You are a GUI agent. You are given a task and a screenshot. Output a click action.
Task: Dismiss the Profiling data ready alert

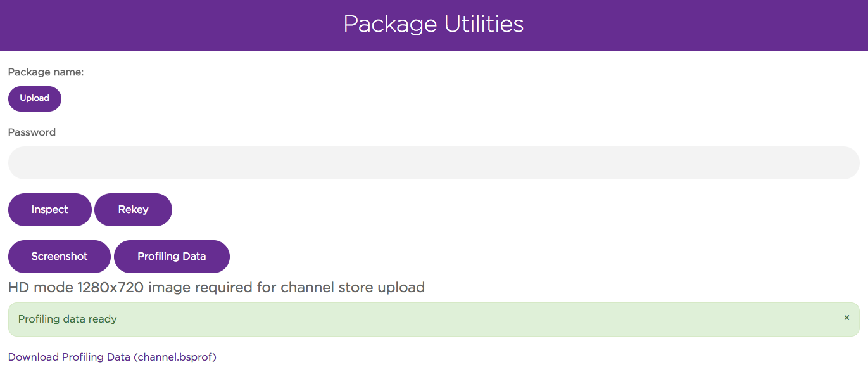click(x=846, y=318)
